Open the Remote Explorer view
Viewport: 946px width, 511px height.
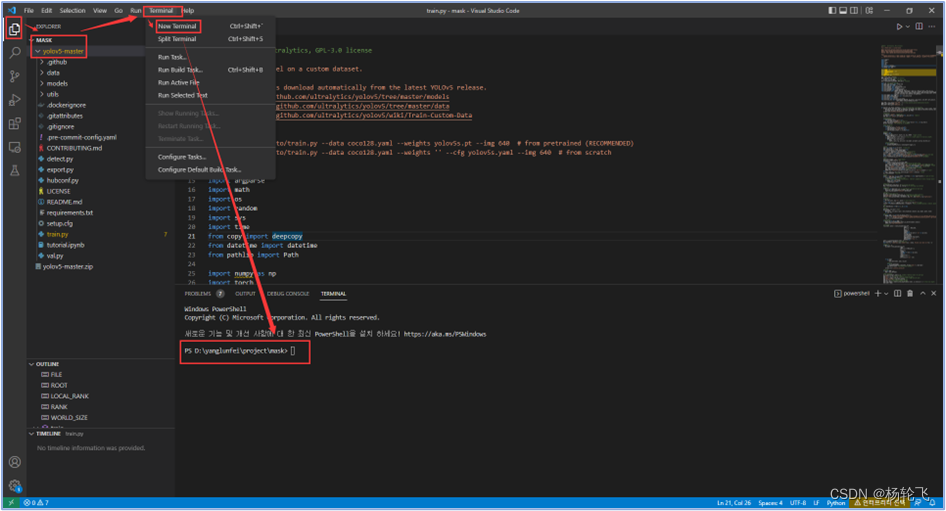coord(14,147)
